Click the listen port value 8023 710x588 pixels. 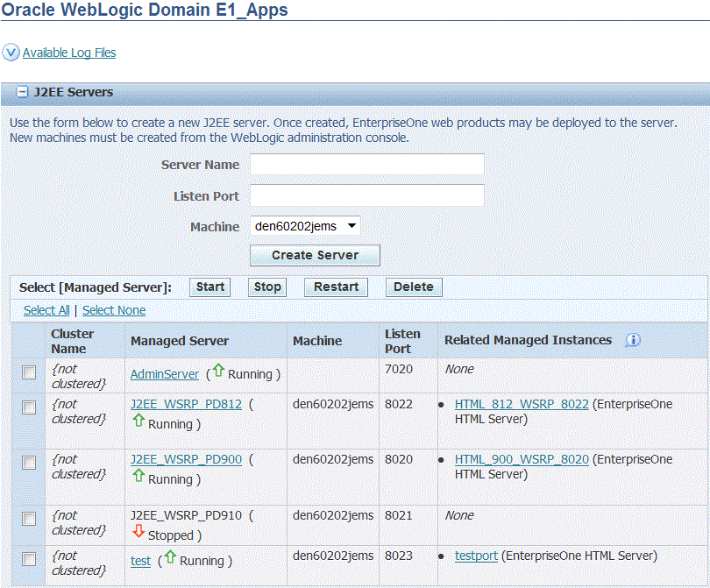[399, 556]
